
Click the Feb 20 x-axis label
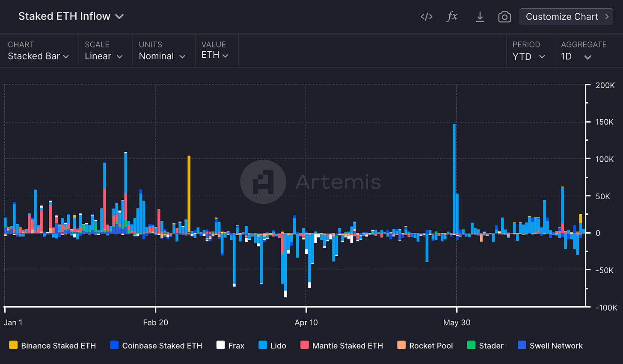(156, 323)
